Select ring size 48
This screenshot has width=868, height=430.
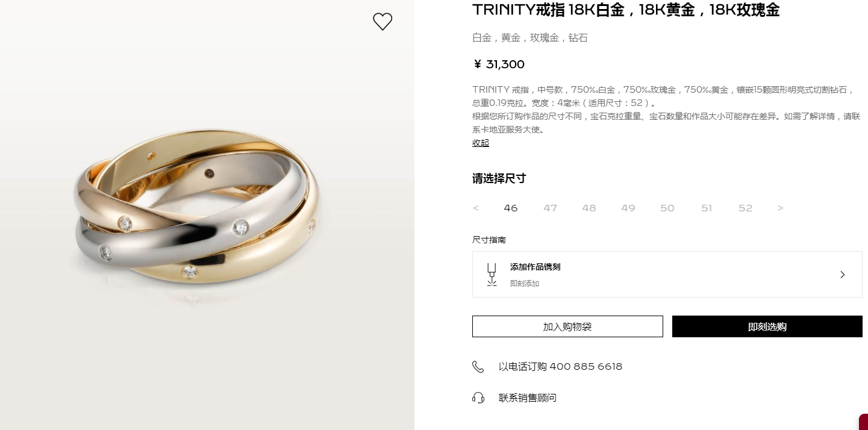(589, 208)
